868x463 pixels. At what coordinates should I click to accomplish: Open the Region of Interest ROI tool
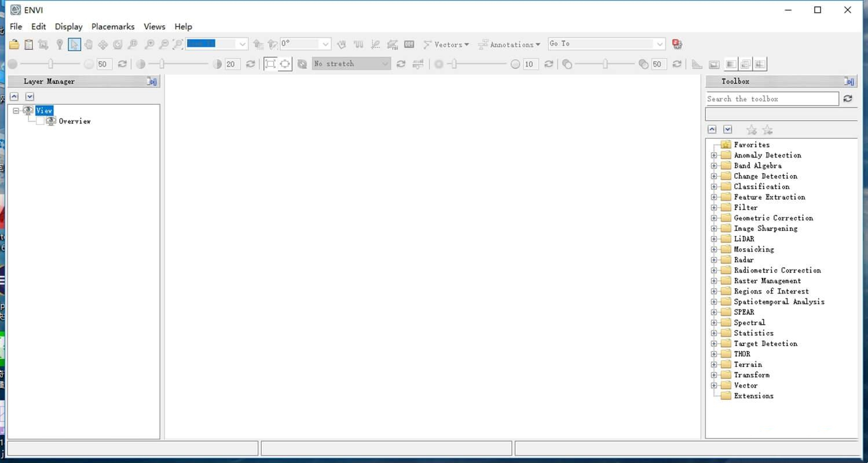point(393,44)
